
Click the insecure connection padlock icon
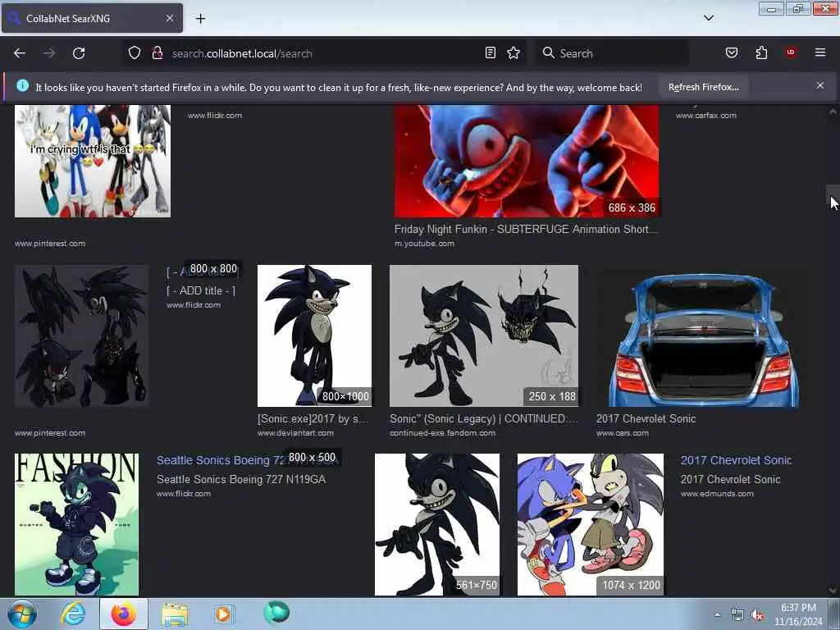tap(157, 53)
